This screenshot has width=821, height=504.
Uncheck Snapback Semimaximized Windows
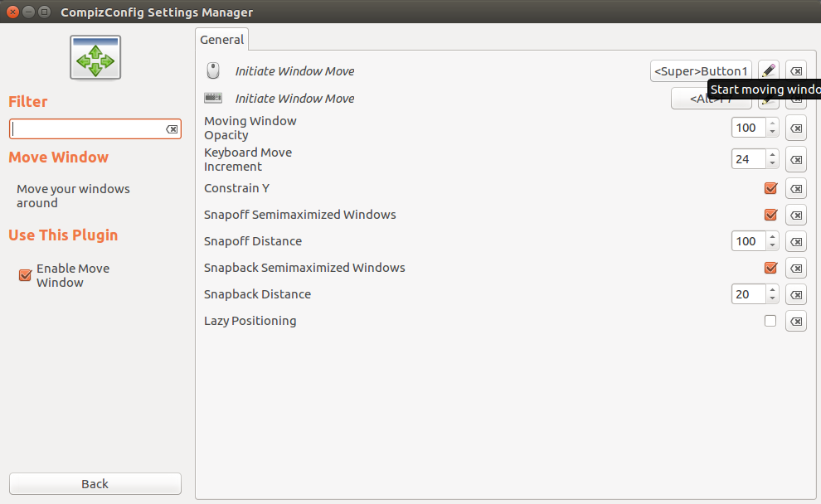(770, 268)
